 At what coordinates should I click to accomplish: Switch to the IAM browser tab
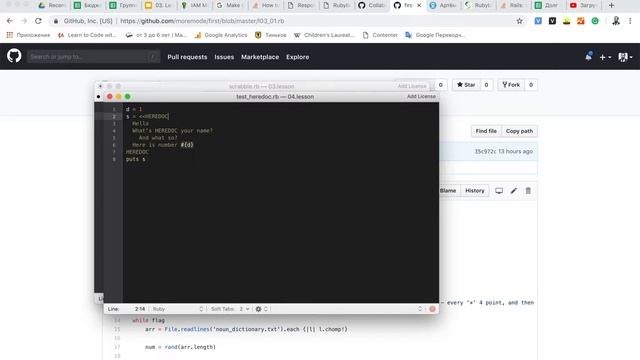[195, 5]
